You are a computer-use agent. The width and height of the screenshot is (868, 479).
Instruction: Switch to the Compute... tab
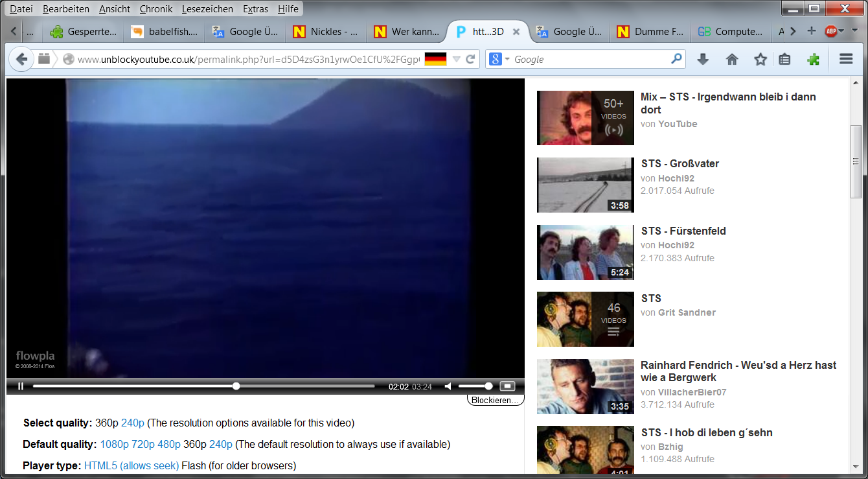point(731,32)
